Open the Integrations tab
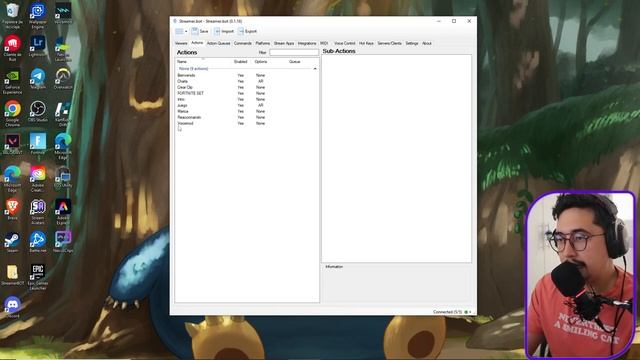640x360 pixels. tap(307, 43)
